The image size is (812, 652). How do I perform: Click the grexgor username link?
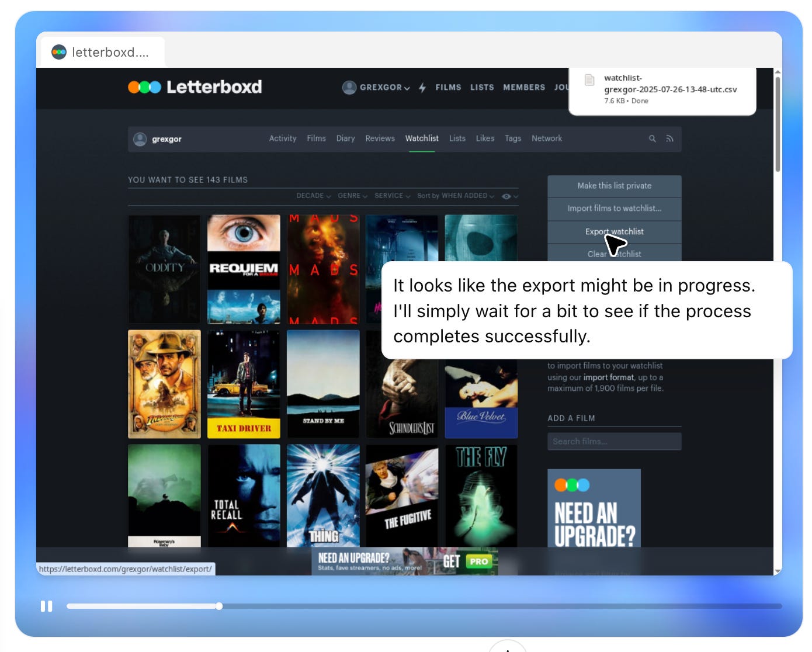click(166, 140)
